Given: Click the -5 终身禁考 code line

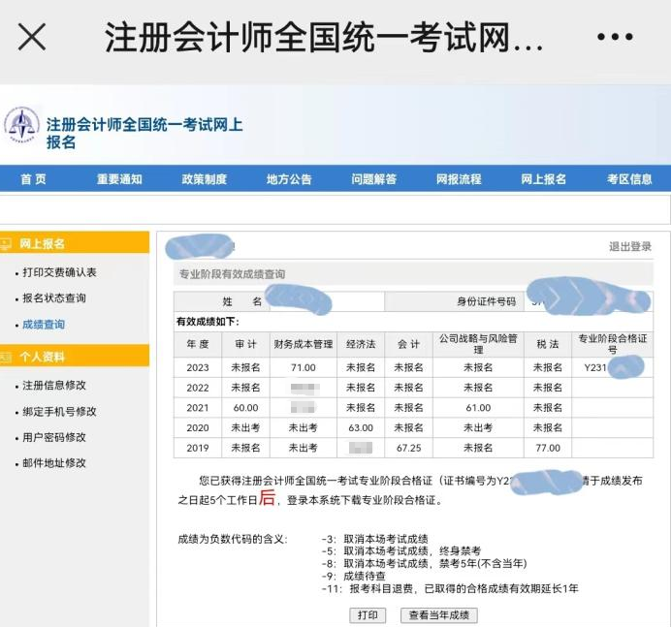Looking at the screenshot, I should [x=401, y=551].
